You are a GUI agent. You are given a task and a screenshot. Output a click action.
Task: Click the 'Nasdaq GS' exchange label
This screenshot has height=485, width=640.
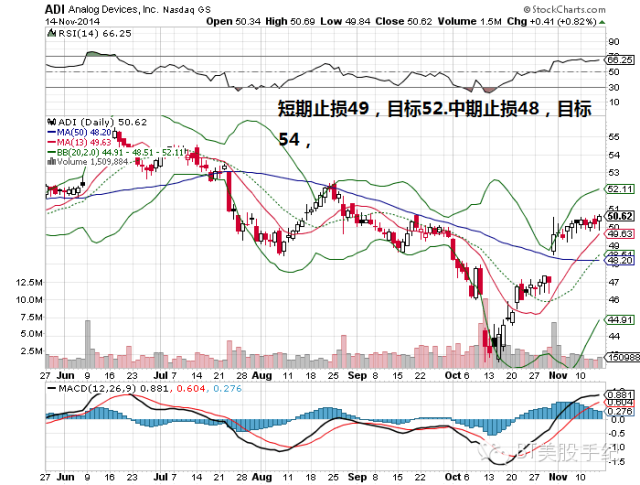[x=187, y=10]
